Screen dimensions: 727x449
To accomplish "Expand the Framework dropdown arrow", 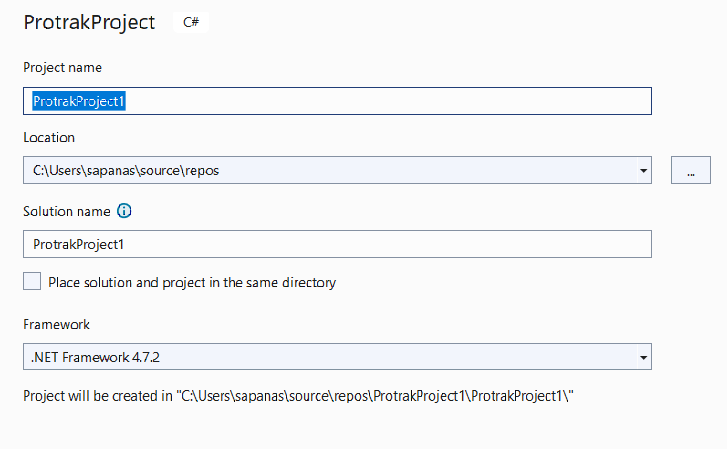I will pyautogui.click(x=642, y=357).
